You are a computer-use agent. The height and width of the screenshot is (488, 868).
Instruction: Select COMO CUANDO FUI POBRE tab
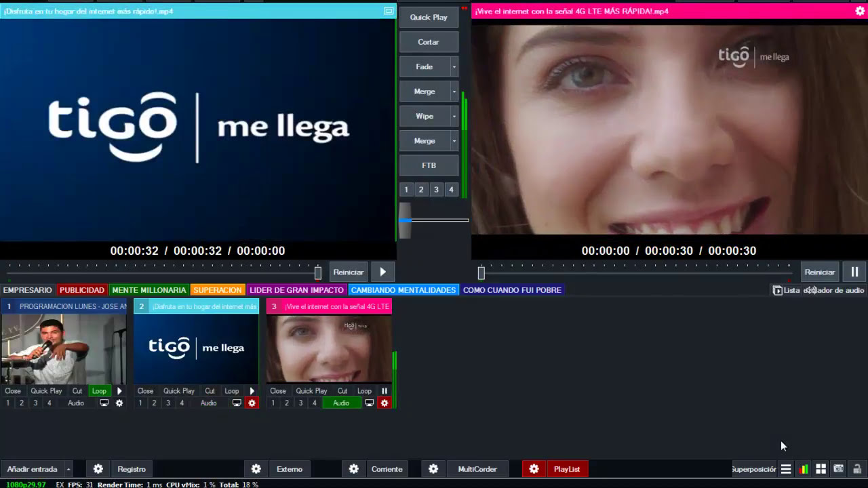click(512, 290)
